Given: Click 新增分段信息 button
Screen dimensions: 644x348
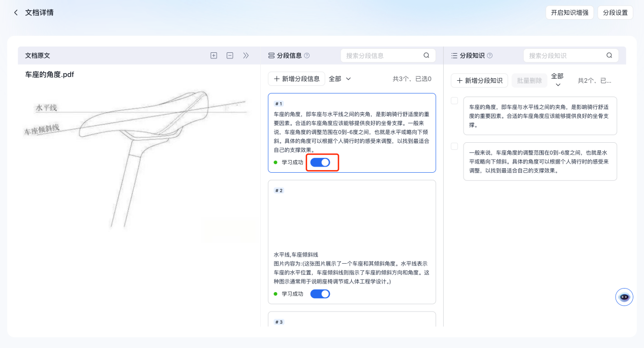Looking at the screenshot, I should point(296,79).
